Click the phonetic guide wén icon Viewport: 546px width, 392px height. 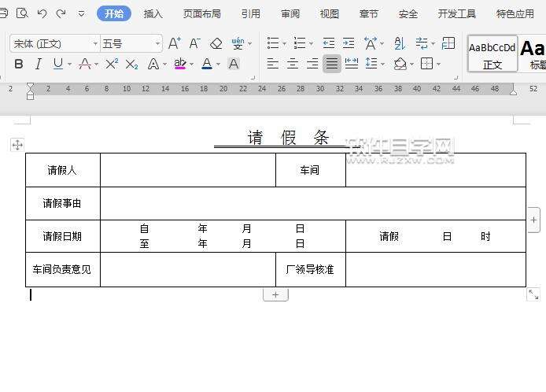(238, 43)
